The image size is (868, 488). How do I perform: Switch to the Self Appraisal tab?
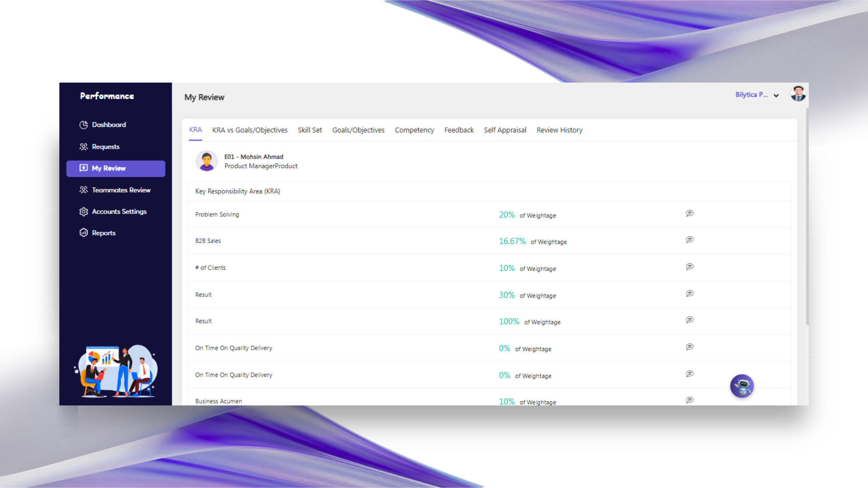pyautogui.click(x=505, y=130)
